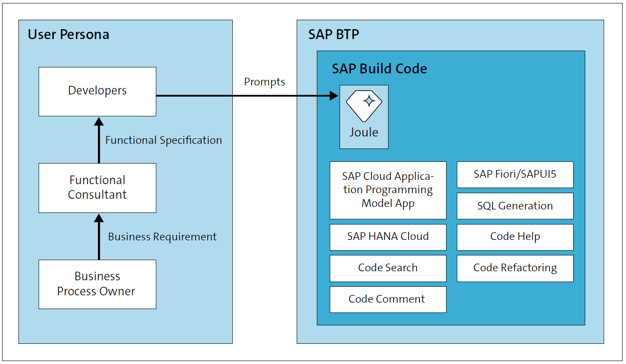Click the Business Requirement label

pyautogui.click(x=162, y=237)
